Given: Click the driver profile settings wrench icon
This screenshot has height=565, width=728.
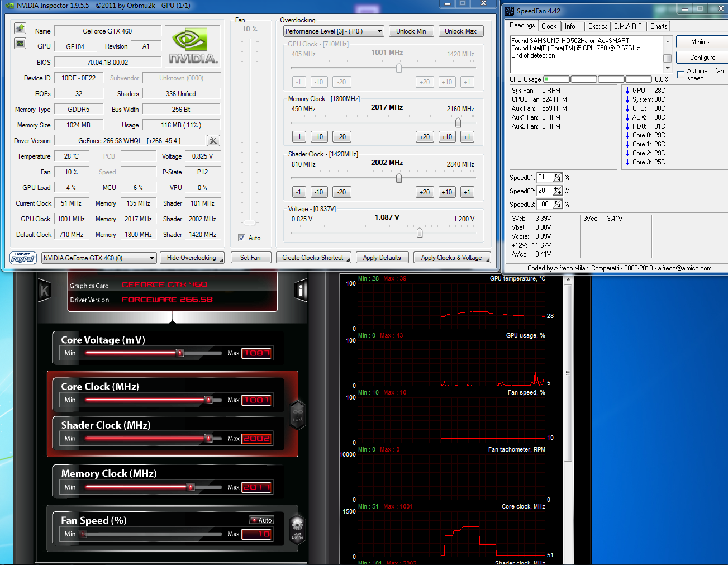Looking at the screenshot, I should (x=213, y=141).
